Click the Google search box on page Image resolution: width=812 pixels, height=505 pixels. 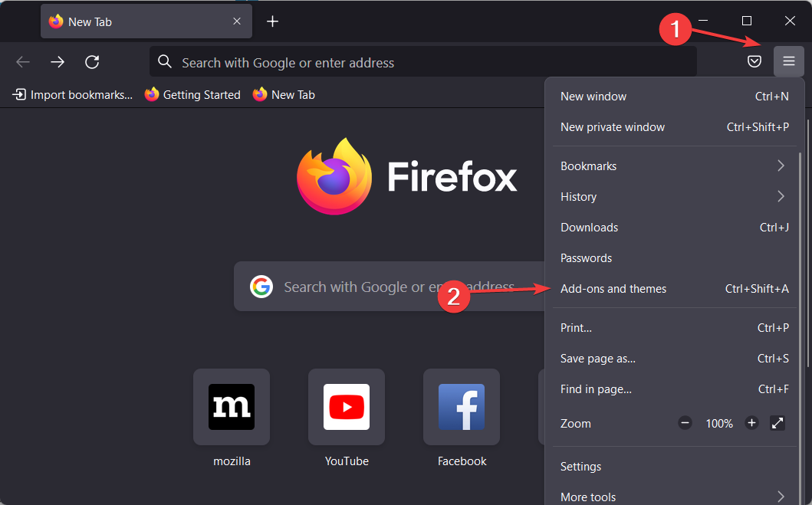[390, 287]
